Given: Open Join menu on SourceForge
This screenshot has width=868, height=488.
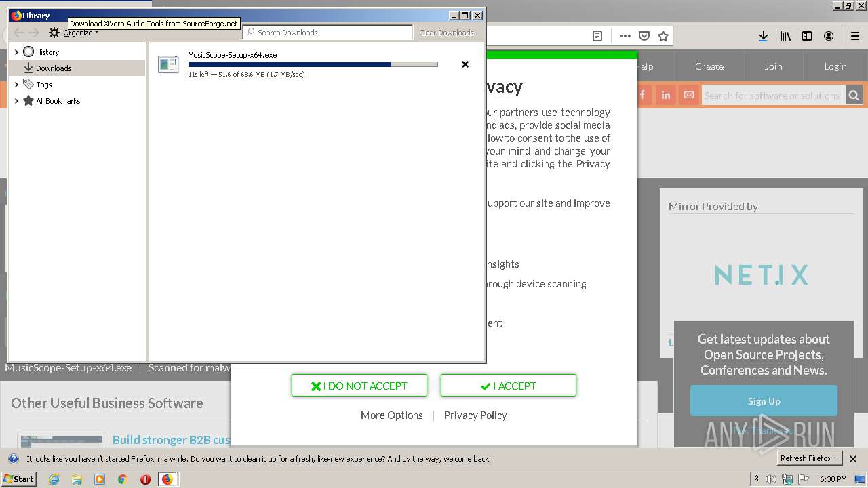Looking at the screenshot, I should 774,66.
